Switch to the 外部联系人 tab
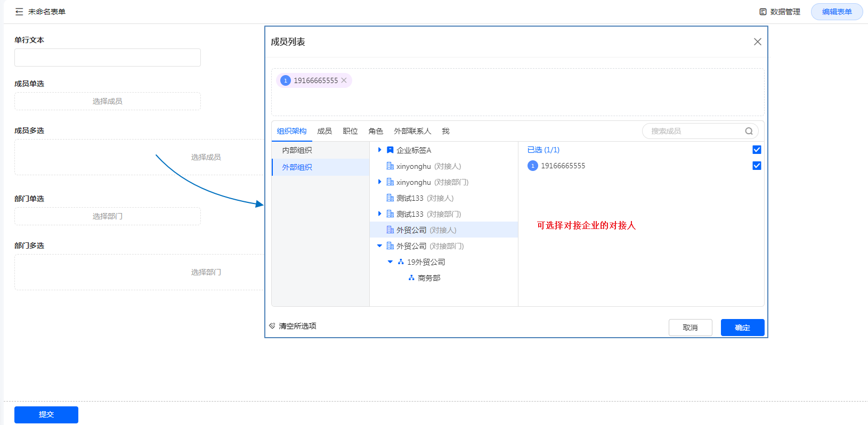Image resolution: width=868 pixels, height=425 pixels. (x=412, y=131)
